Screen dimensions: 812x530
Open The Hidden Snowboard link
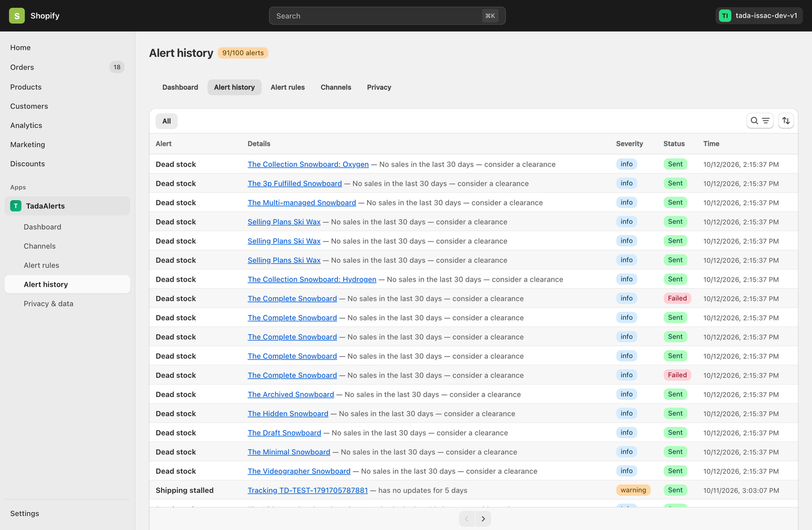288,414
